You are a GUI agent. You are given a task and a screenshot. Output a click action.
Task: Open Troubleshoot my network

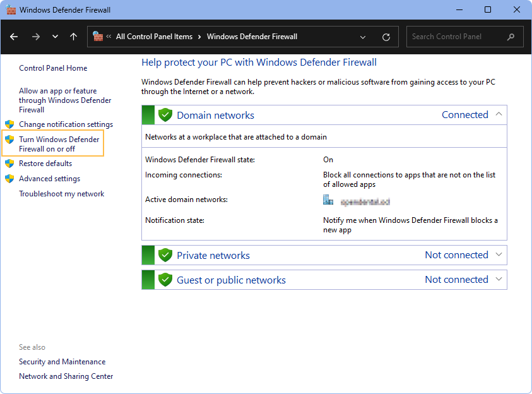coord(61,194)
